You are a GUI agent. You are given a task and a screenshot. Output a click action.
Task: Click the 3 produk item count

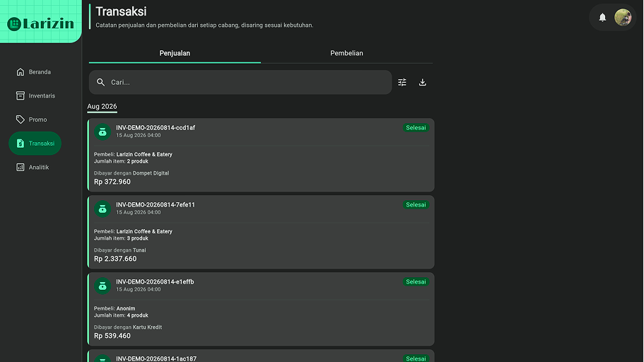coord(138,238)
